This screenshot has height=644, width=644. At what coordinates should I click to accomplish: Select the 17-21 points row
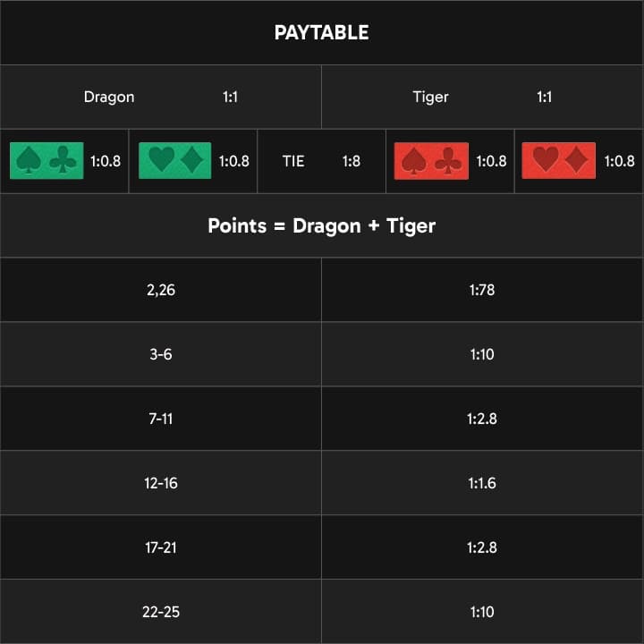click(x=322, y=547)
